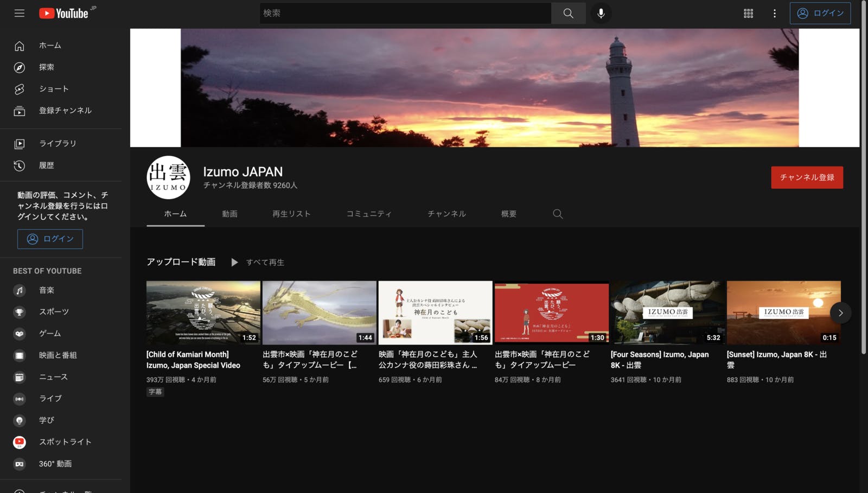Click the 360° 動画 VR icon
This screenshot has width=868, height=493.
[20, 464]
